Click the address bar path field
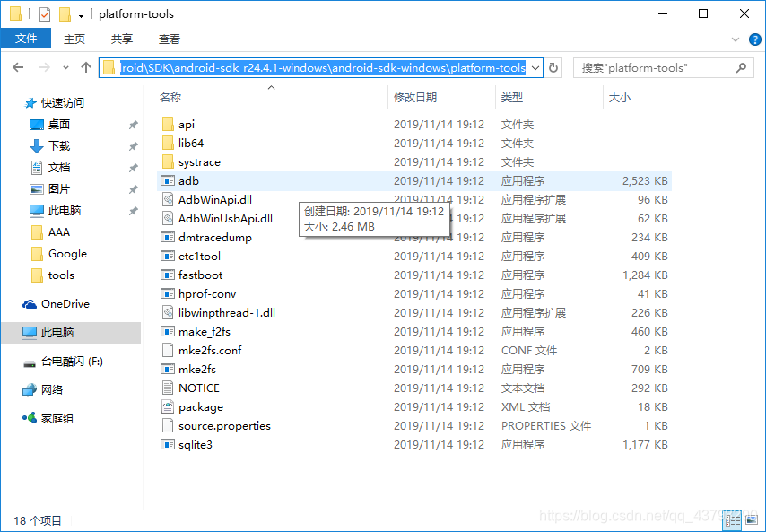766x532 pixels. pyautogui.click(x=322, y=68)
